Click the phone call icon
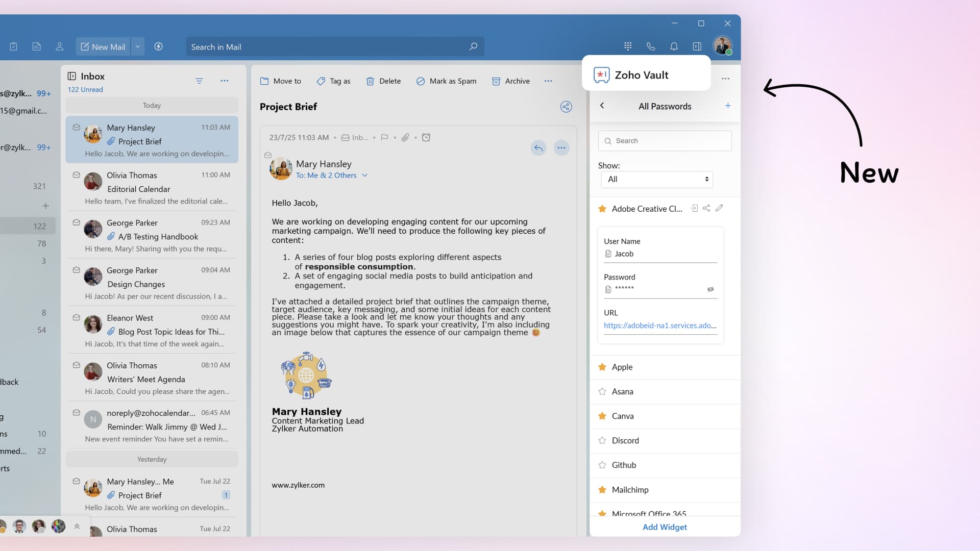 tap(650, 46)
